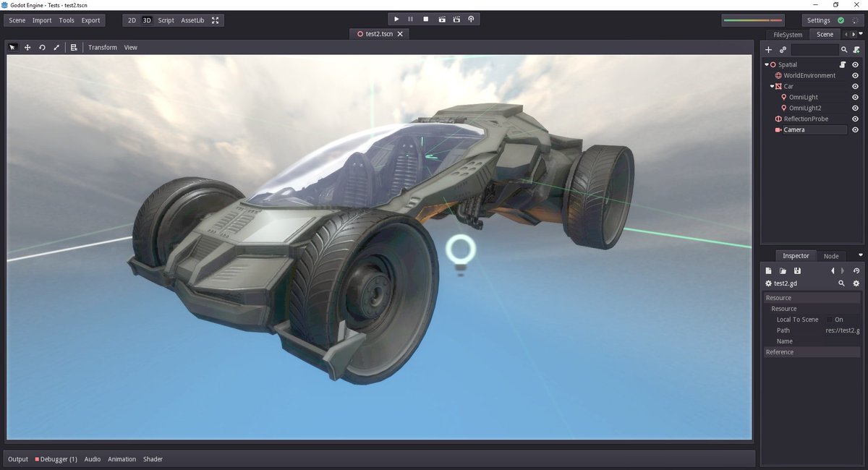Screen dimensions: 868x470
Task: Toggle OmniLight2 visibility
Action: click(856, 108)
